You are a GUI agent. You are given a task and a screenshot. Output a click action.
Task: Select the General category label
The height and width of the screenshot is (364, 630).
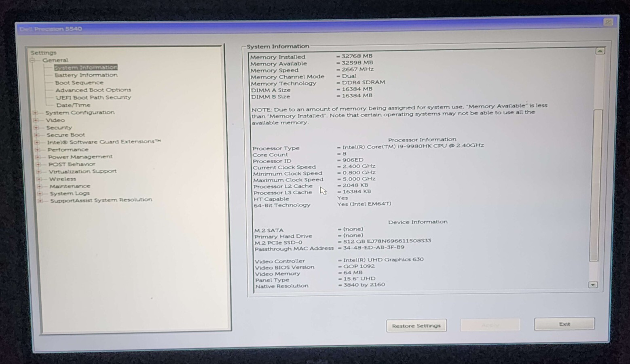click(x=55, y=60)
